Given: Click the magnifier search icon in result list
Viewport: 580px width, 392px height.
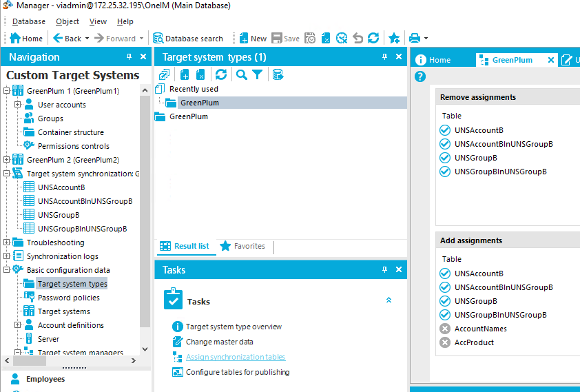Looking at the screenshot, I should [242, 74].
